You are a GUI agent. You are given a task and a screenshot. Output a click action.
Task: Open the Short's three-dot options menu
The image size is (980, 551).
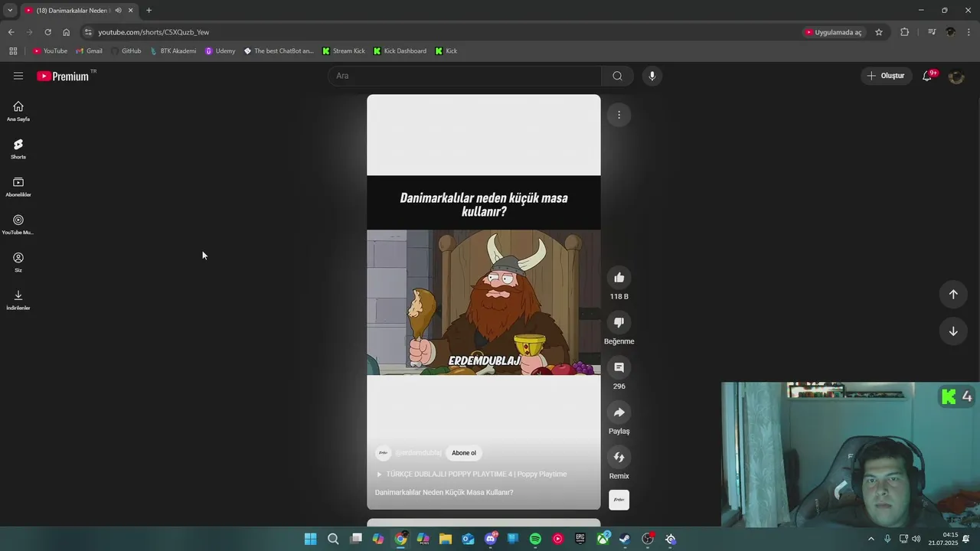tap(619, 115)
